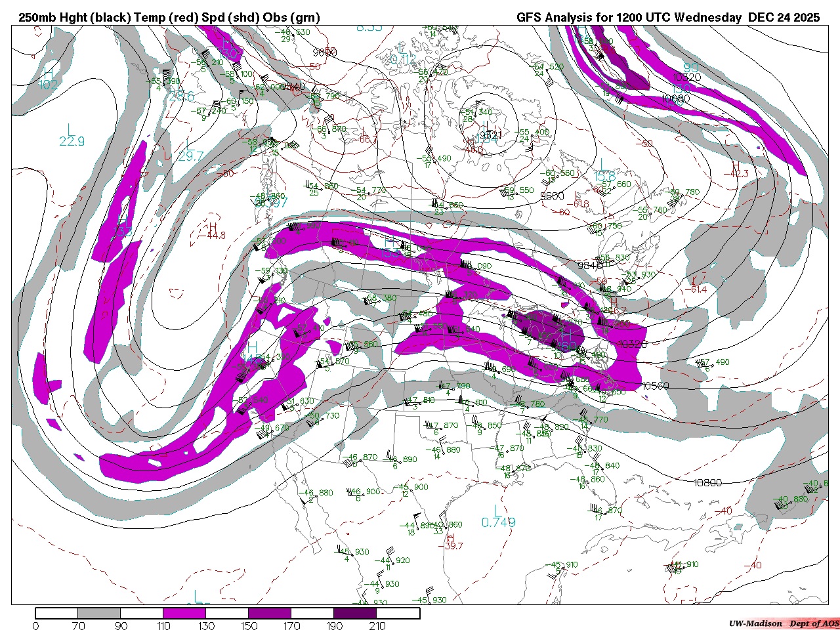
Task: Click the cyan L 22.9 low marker
Action: [72, 135]
